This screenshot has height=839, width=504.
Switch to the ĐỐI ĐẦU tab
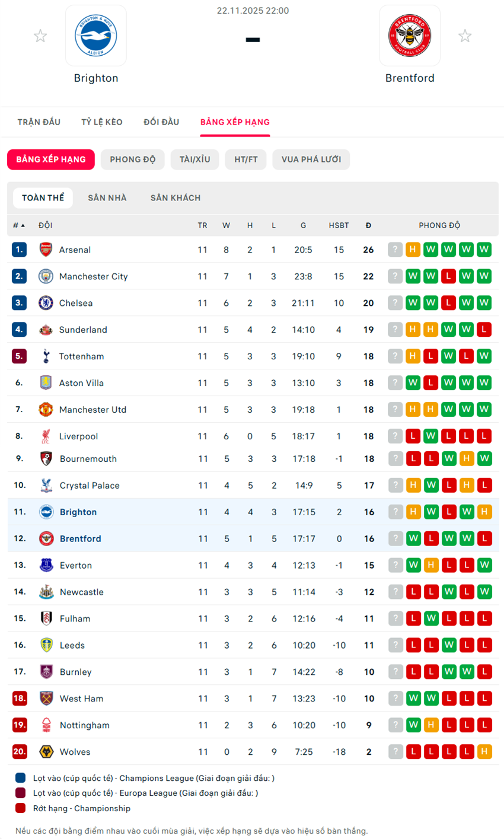click(161, 122)
